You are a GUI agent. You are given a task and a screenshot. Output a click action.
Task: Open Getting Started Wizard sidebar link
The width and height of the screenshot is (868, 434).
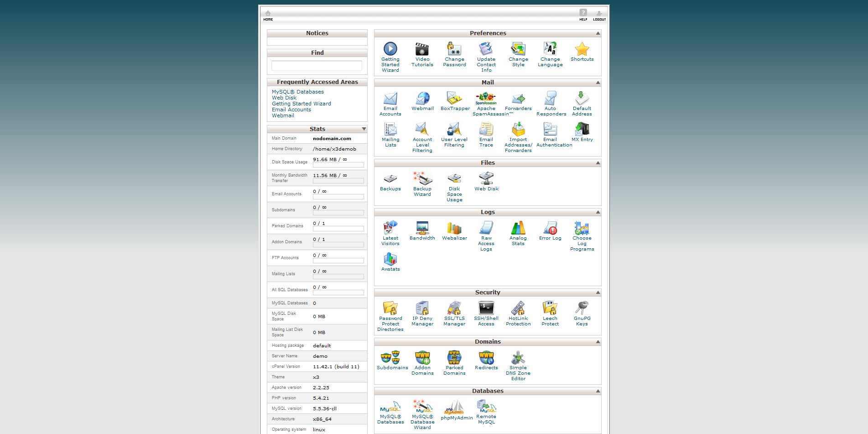(x=301, y=104)
